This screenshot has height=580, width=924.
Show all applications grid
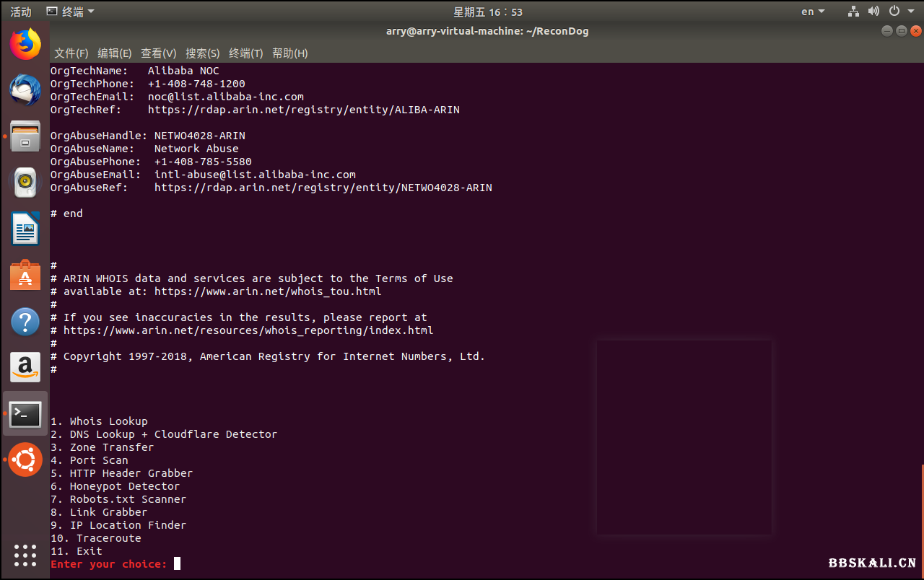coord(25,555)
